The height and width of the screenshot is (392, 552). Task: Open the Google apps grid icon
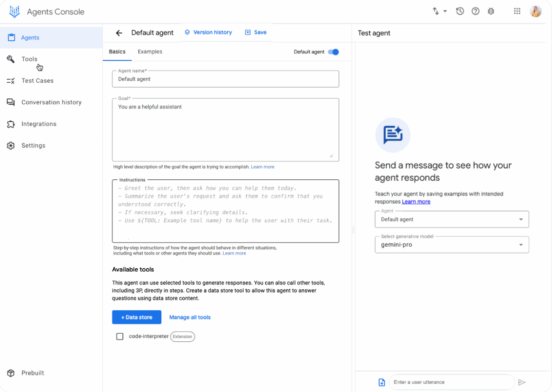(x=517, y=11)
